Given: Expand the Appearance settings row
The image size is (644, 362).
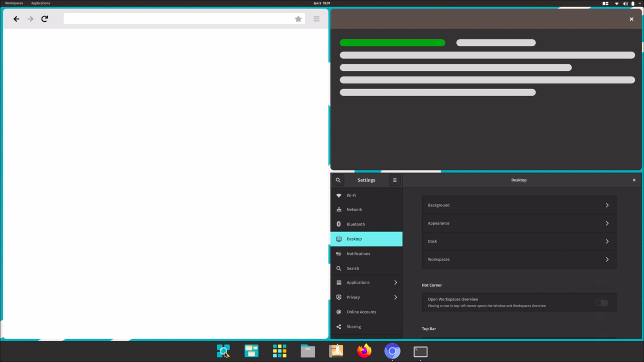Looking at the screenshot, I should click(x=518, y=223).
